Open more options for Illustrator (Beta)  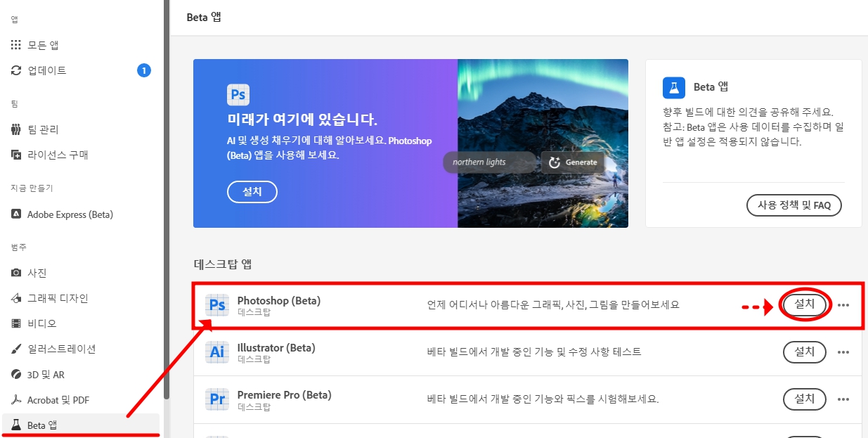(843, 352)
